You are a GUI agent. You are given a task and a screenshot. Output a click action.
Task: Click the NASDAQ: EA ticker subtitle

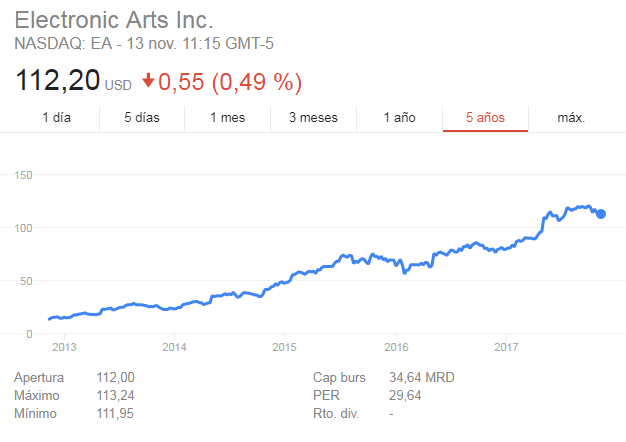[x=144, y=44]
